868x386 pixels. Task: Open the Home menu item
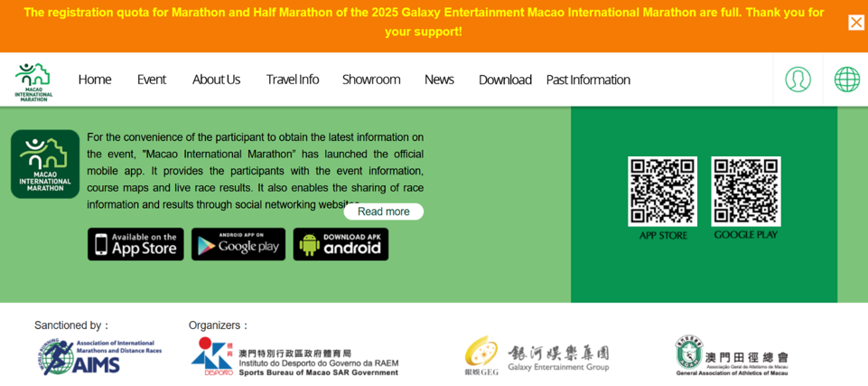pos(94,80)
